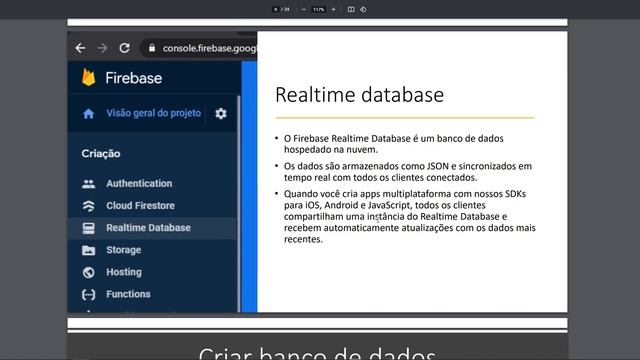This screenshot has width=640, height=360.
Task: Open the Authentication menu item
Action: pyautogui.click(x=139, y=184)
